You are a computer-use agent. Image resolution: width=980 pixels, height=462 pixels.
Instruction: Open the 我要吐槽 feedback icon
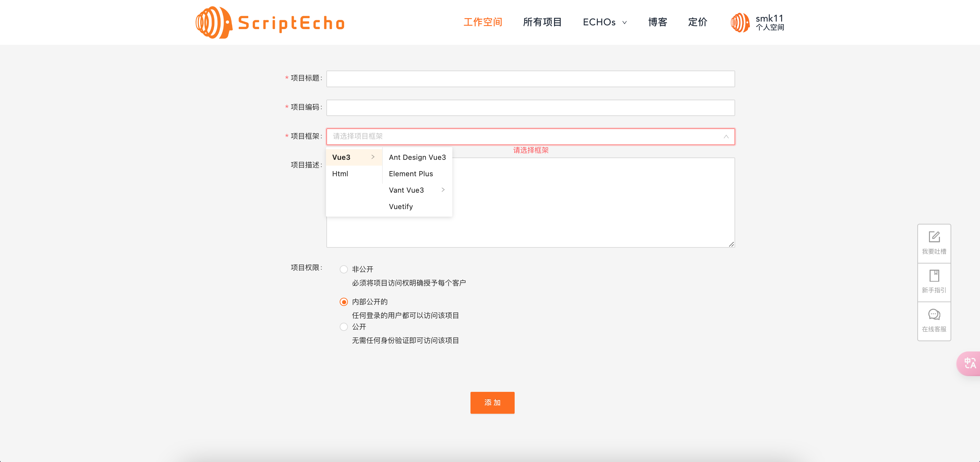click(x=934, y=237)
